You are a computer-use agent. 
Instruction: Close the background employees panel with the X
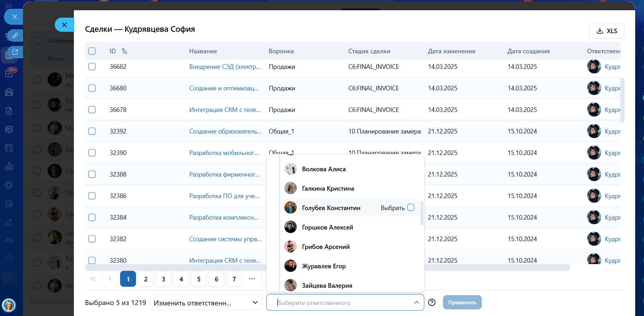pos(14,17)
